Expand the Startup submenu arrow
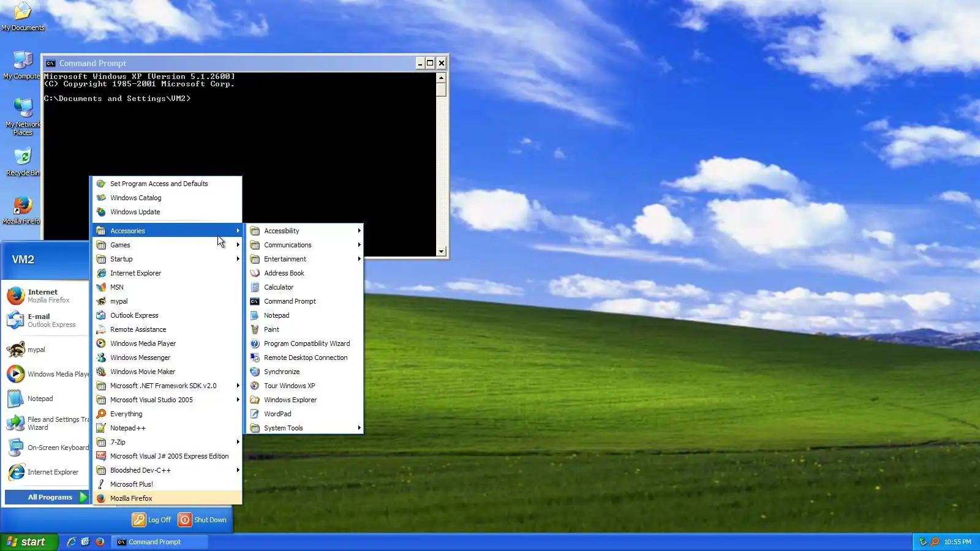Screen dimensions: 980x551 tap(238, 259)
